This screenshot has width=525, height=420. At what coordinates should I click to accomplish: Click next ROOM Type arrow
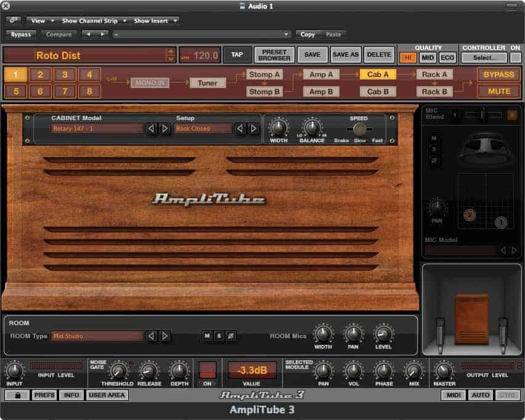pyautogui.click(x=165, y=336)
